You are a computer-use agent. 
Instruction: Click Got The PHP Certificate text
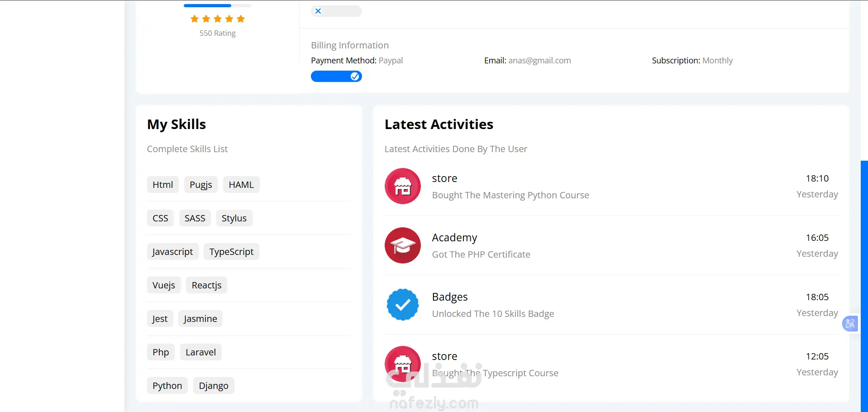pos(481,254)
